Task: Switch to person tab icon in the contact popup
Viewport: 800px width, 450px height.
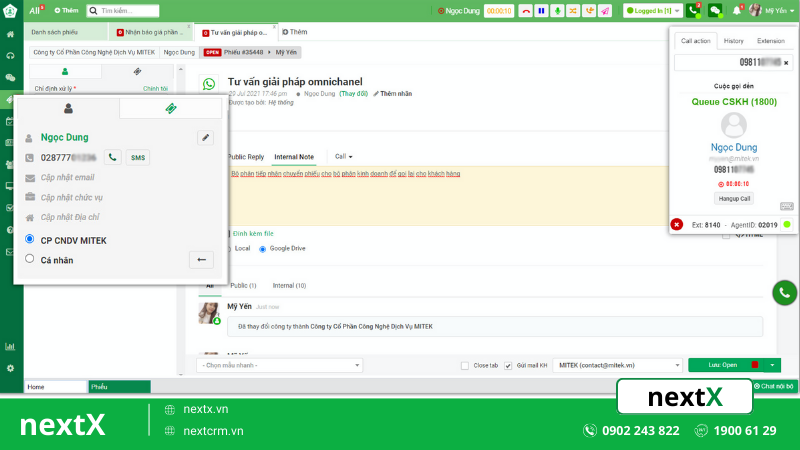Action: [x=68, y=108]
